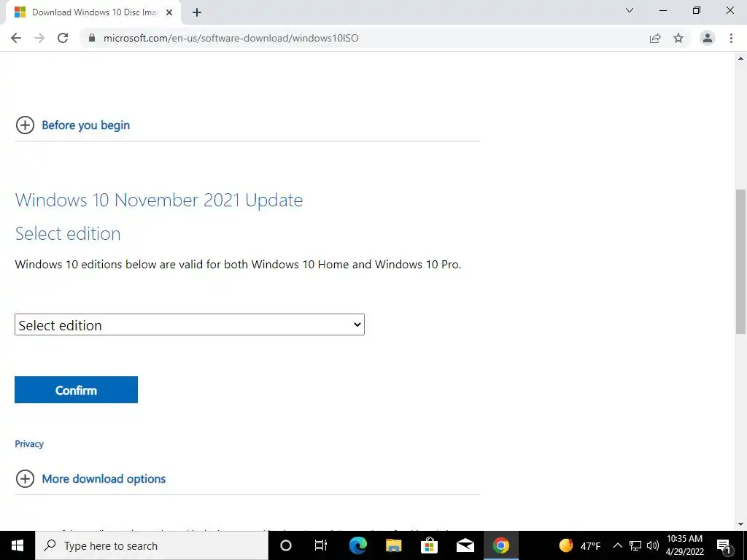Bookmark this page with star icon
Image resolution: width=747 pixels, height=560 pixels.
point(678,38)
